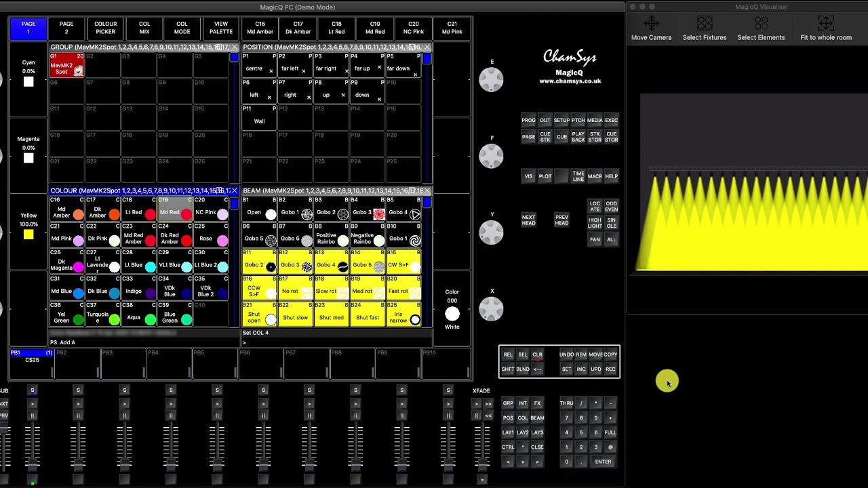Click Fit to whole room in Visualiser
Image resolution: width=868 pixels, height=488 pixels.
tap(826, 28)
